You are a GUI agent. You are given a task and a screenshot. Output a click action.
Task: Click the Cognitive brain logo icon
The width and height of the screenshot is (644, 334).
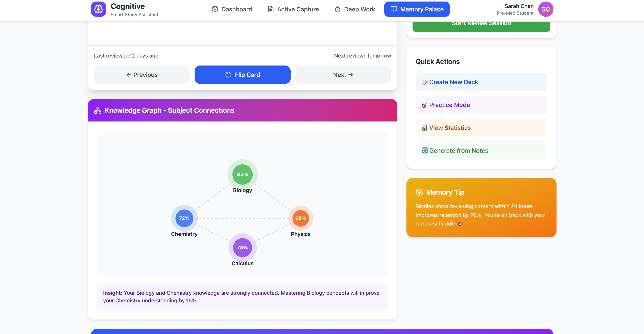98,9
